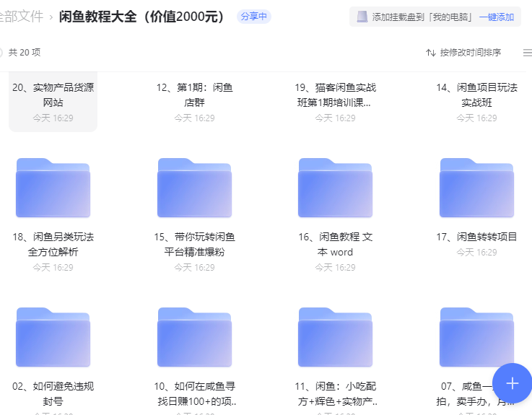
Task: Click label 02、如何避免违规封号
Action: click(x=53, y=393)
